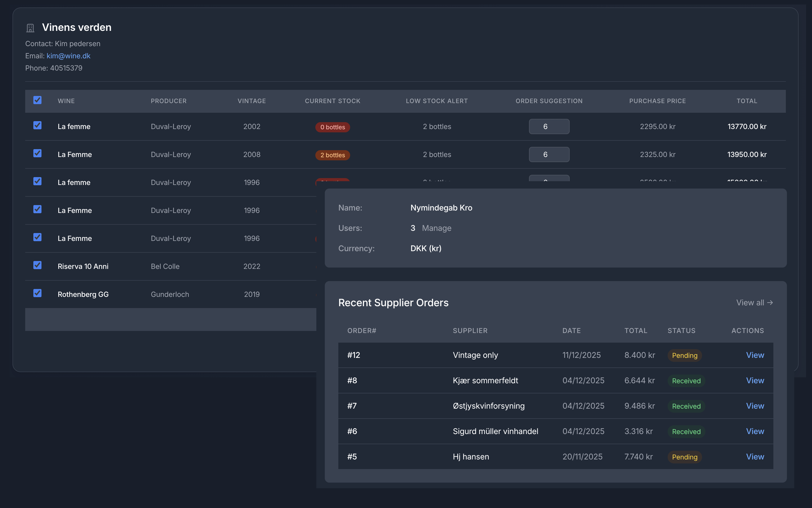
Task: Click the 2325.00 kr purchase price
Action: pos(657,155)
